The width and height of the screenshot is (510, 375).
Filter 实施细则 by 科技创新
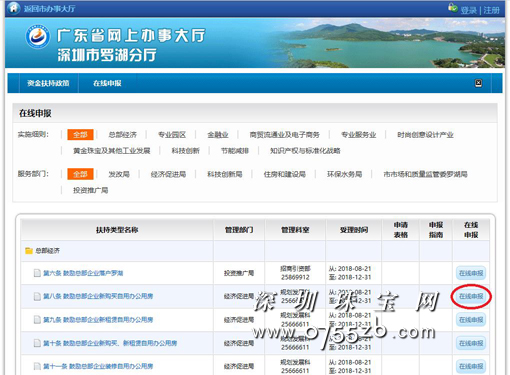tap(185, 151)
